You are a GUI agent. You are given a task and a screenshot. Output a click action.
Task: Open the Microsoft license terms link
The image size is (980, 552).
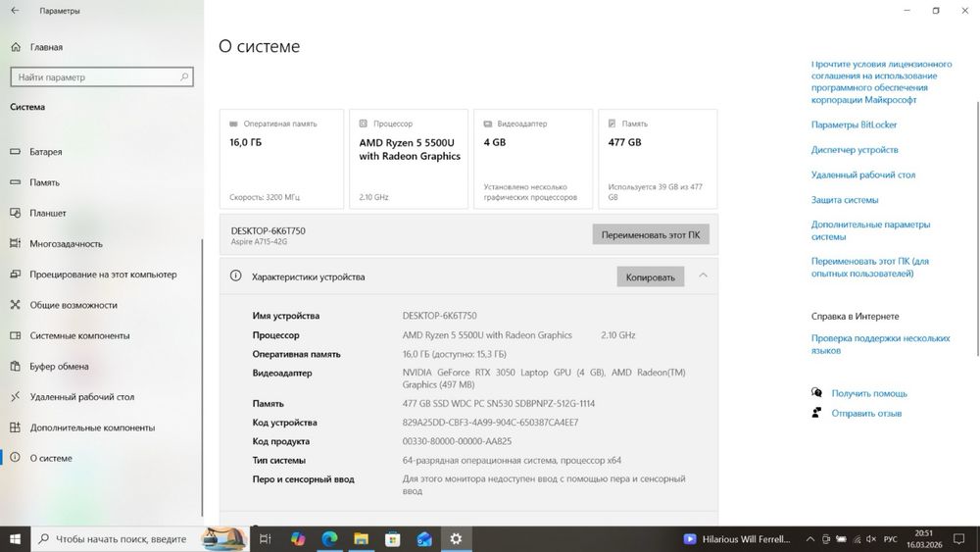[x=881, y=82]
